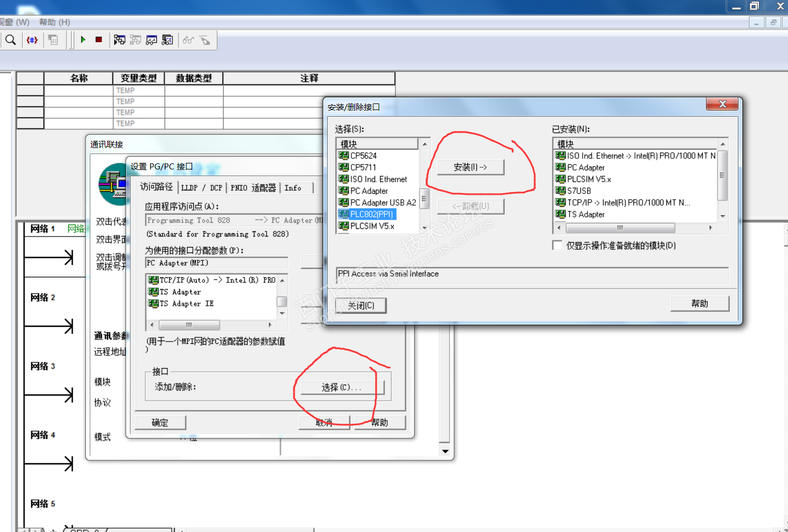Click the 通讯联接 window scroll-down arrow
788x532 pixels.
pos(445,451)
